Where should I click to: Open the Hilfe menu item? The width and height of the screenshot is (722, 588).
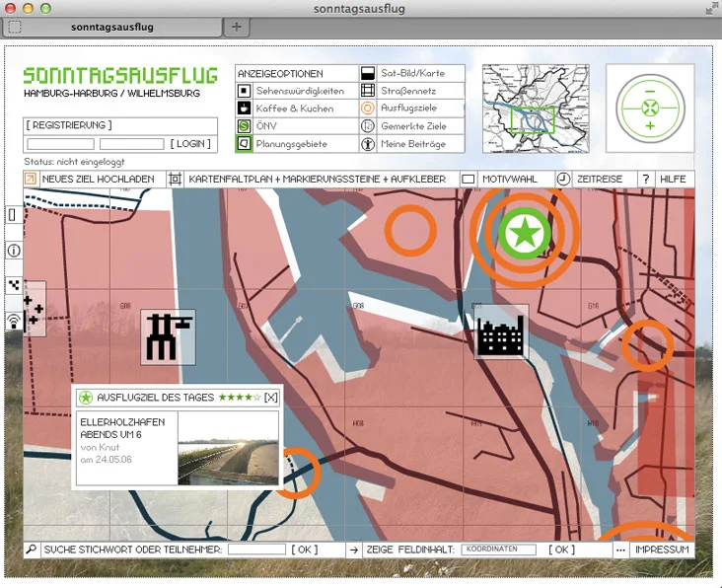coord(673,180)
